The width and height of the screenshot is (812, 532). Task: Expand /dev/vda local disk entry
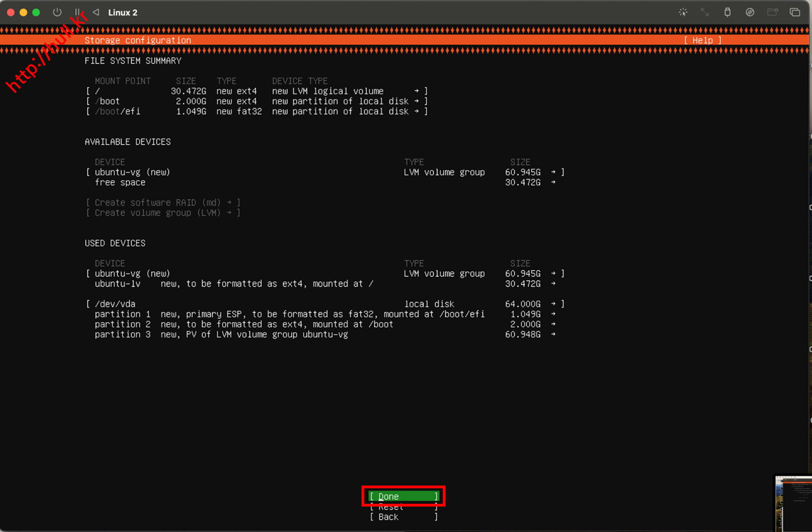point(325,304)
